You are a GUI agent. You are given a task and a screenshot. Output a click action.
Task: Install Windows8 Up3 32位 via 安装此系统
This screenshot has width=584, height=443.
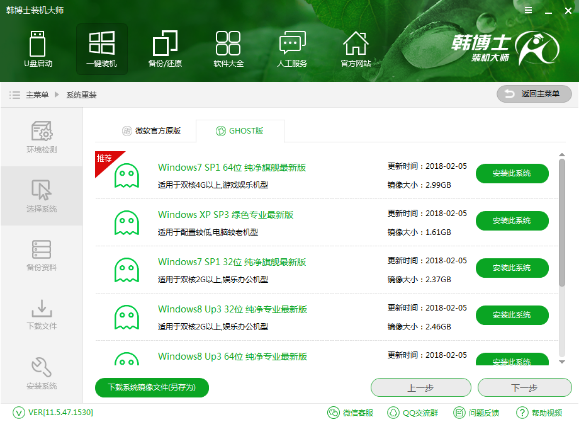(x=512, y=315)
